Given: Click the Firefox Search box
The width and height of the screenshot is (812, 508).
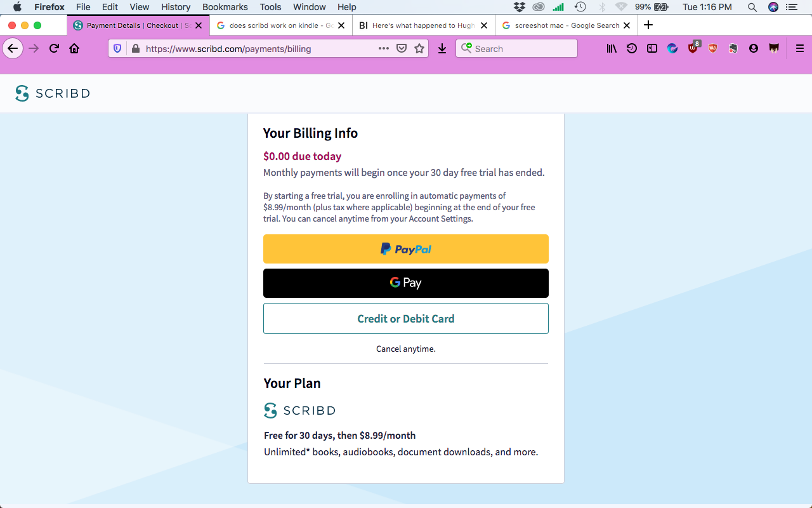Looking at the screenshot, I should [516, 48].
